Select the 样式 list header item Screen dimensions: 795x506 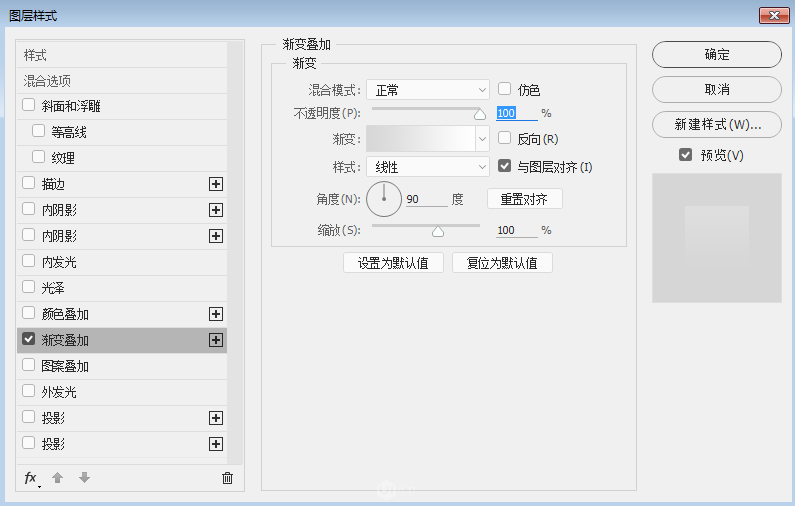coord(36,55)
